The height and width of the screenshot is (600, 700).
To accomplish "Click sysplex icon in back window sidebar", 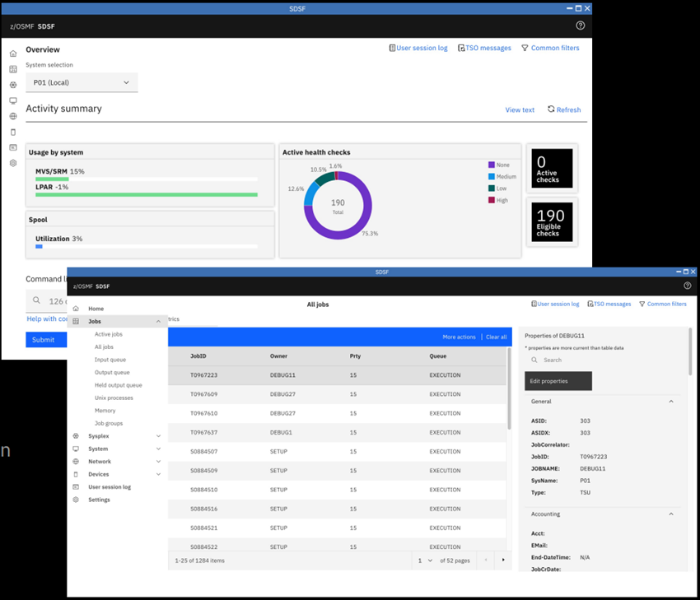I will 13,85.
